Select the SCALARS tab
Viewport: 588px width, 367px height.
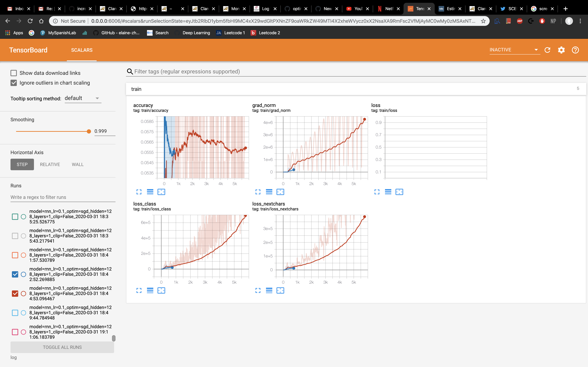click(x=82, y=50)
